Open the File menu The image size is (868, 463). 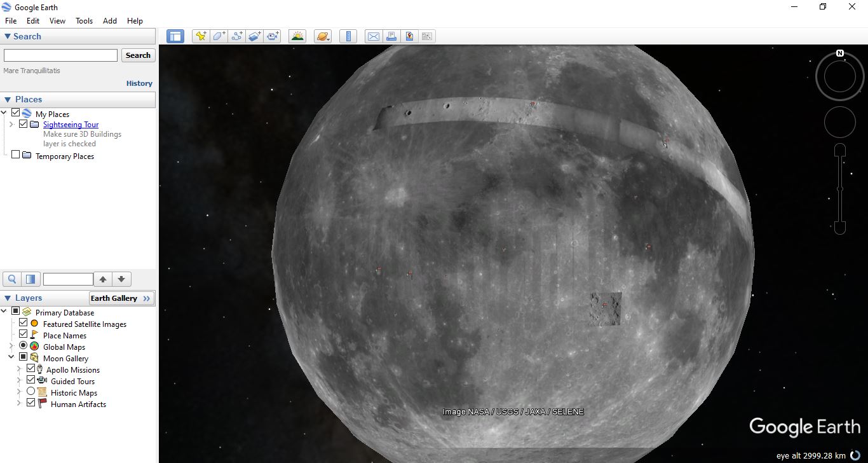(x=11, y=20)
